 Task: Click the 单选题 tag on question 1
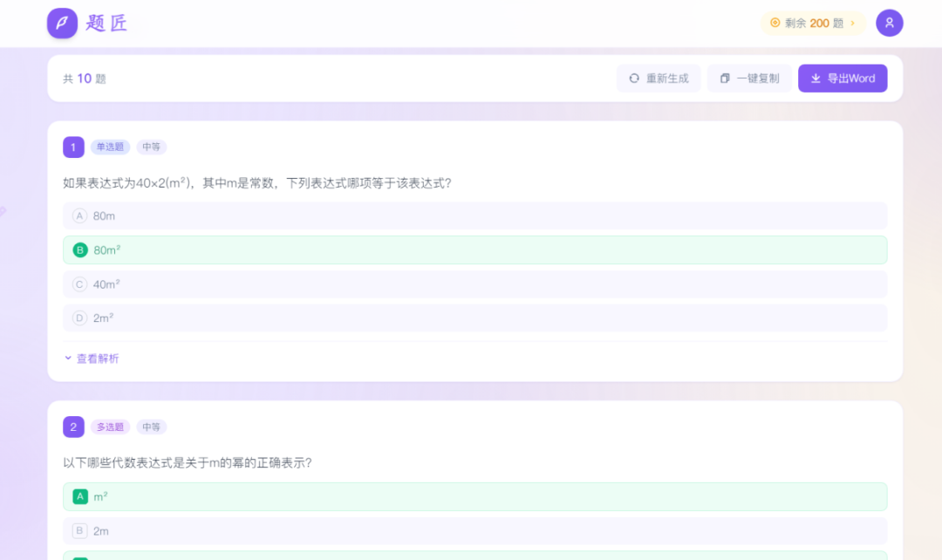click(x=110, y=147)
